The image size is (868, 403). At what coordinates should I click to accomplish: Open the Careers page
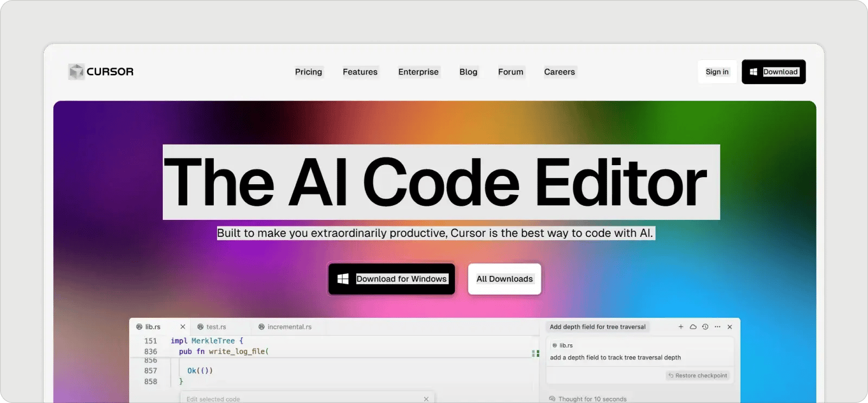point(559,72)
